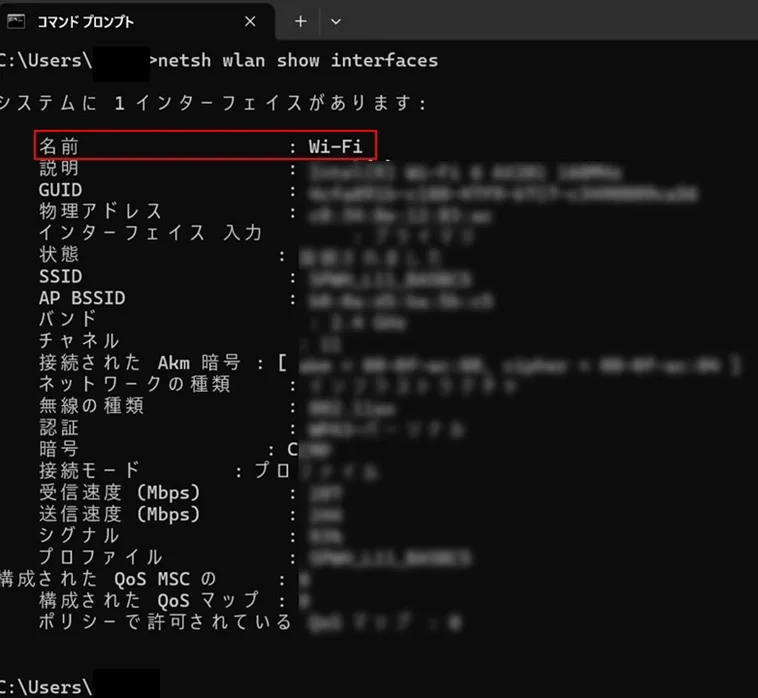
Task: Click the Command Prompt icon in the tab
Action: tap(16, 21)
